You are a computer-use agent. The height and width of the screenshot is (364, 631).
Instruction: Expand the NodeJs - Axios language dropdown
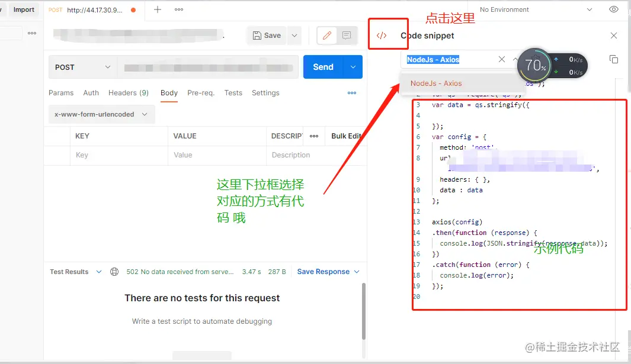click(515, 59)
